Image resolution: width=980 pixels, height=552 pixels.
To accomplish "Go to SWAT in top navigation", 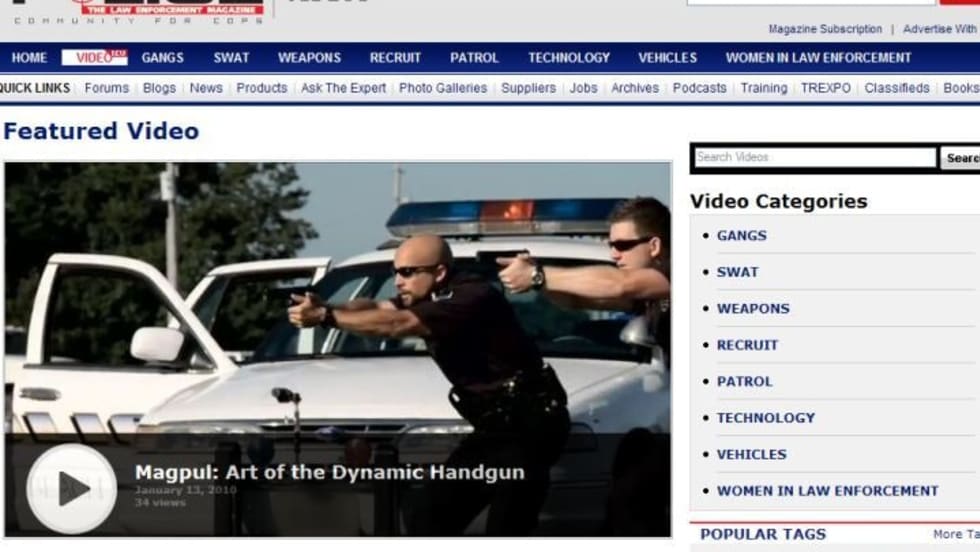I will pyautogui.click(x=231, y=58).
